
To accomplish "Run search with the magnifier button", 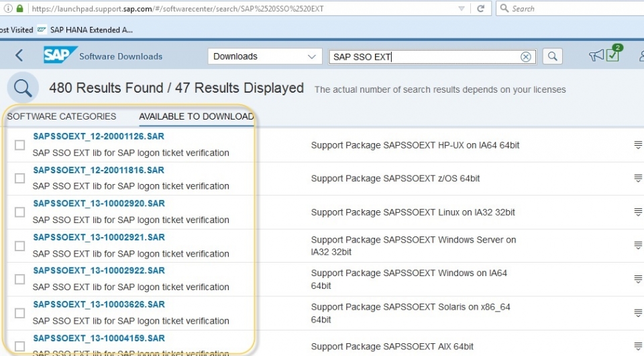I will click(552, 56).
